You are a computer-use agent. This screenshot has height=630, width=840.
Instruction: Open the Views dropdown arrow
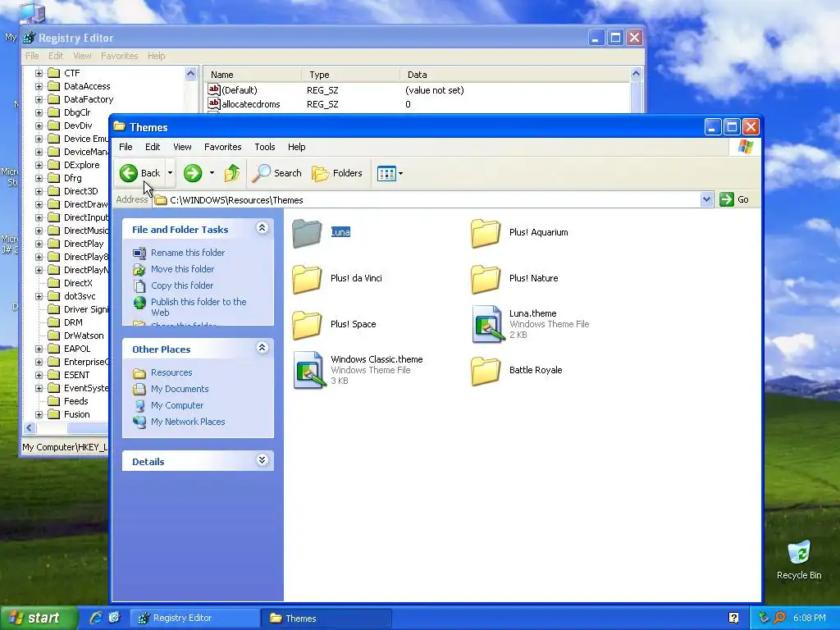pos(400,173)
